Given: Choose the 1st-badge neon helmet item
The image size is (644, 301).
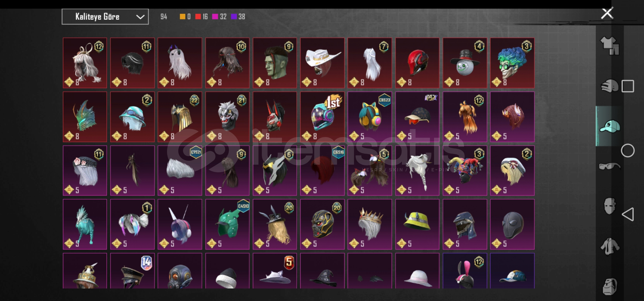Looking at the screenshot, I should [322, 117].
